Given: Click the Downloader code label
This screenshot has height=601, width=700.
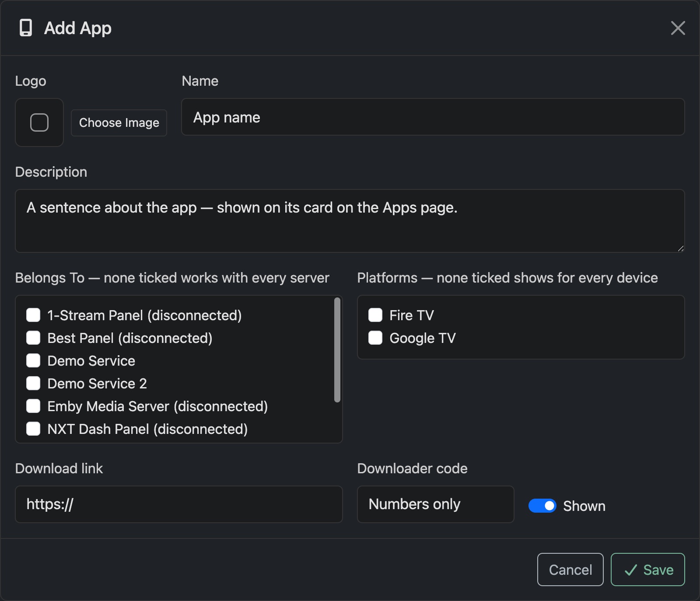Looking at the screenshot, I should coord(413,468).
